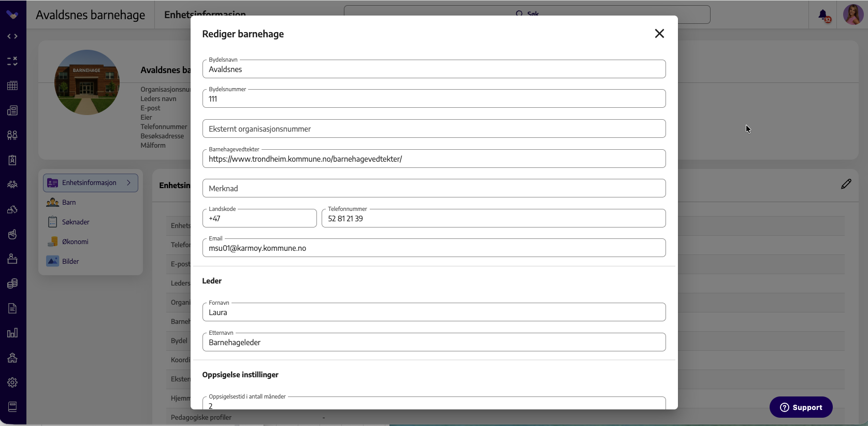Click the Support button
This screenshot has width=868, height=426.
(x=801, y=407)
